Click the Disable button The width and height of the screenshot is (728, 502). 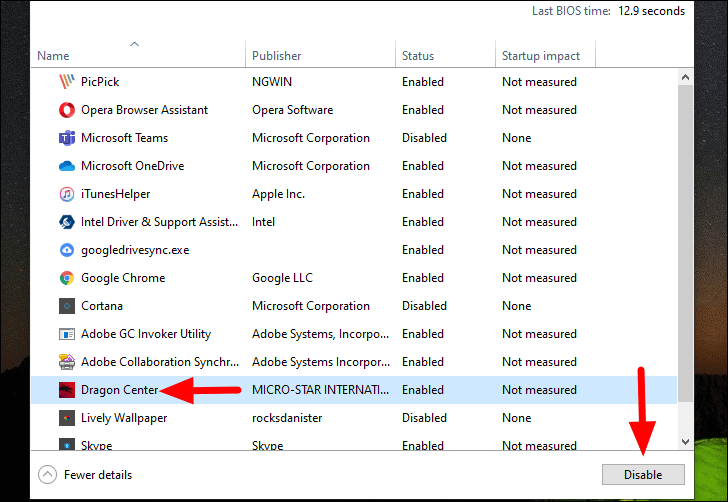click(x=643, y=475)
